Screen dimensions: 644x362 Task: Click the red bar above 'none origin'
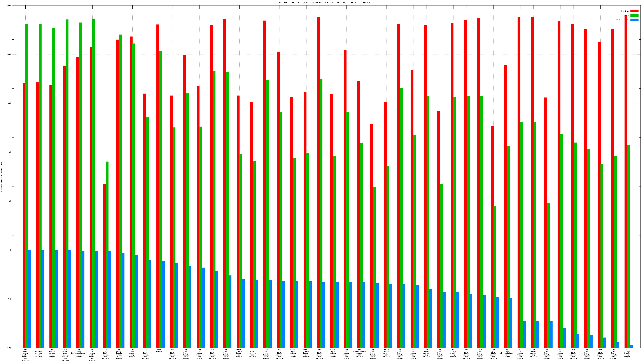(x=158, y=175)
